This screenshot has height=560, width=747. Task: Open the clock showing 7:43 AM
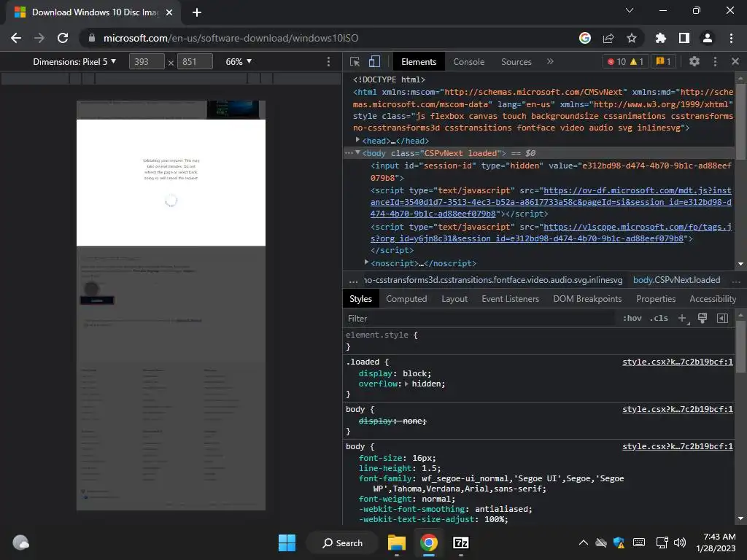point(716,542)
